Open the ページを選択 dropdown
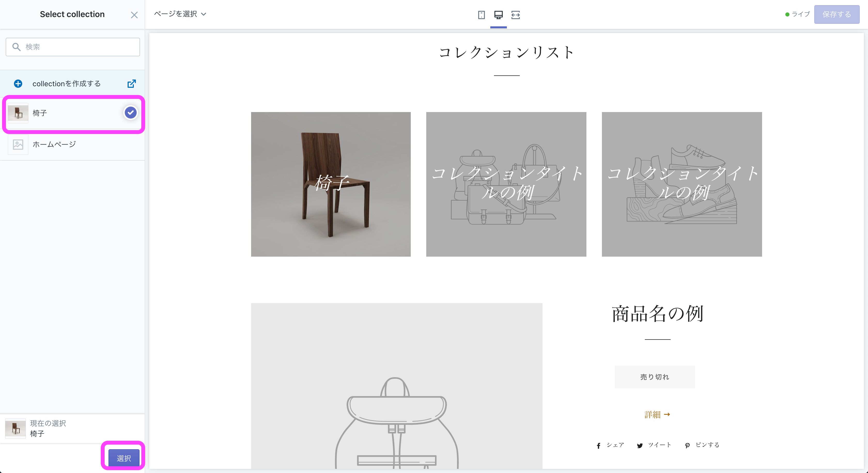The width and height of the screenshot is (868, 473). click(x=175, y=14)
